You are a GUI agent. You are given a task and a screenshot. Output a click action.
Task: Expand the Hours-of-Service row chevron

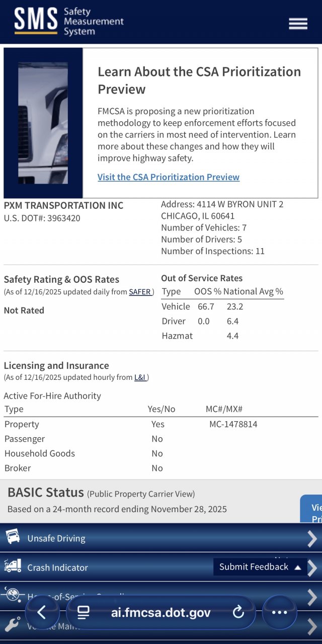click(312, 597)
